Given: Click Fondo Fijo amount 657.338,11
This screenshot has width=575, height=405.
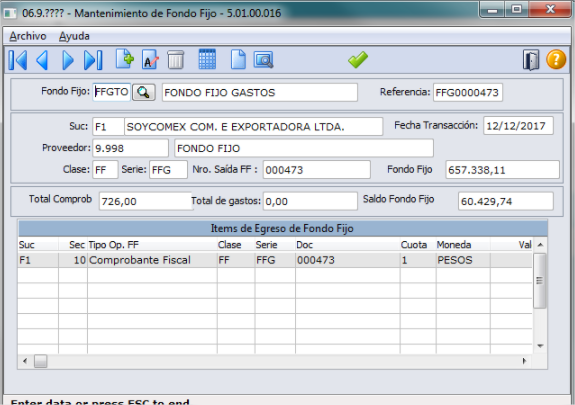Looking at the screenshot, I should point(502,170).
